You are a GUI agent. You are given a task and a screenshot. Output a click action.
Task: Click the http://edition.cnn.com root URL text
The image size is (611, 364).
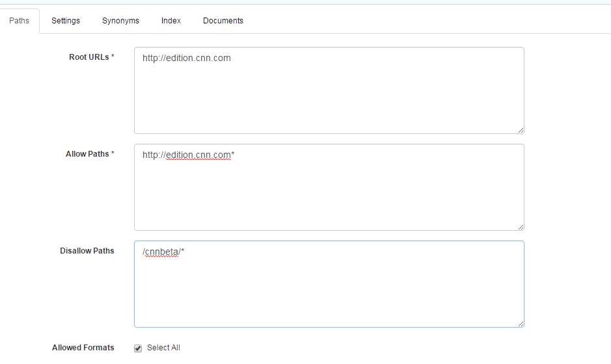click(x=186, y=58)
